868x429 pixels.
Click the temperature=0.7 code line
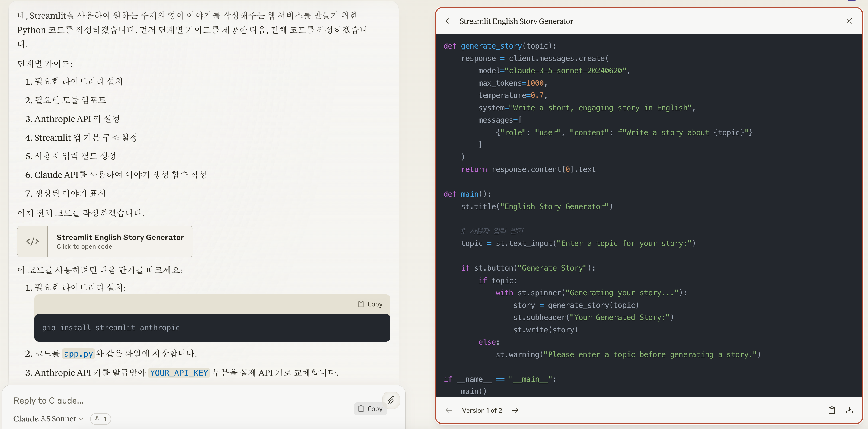(512, 95)
